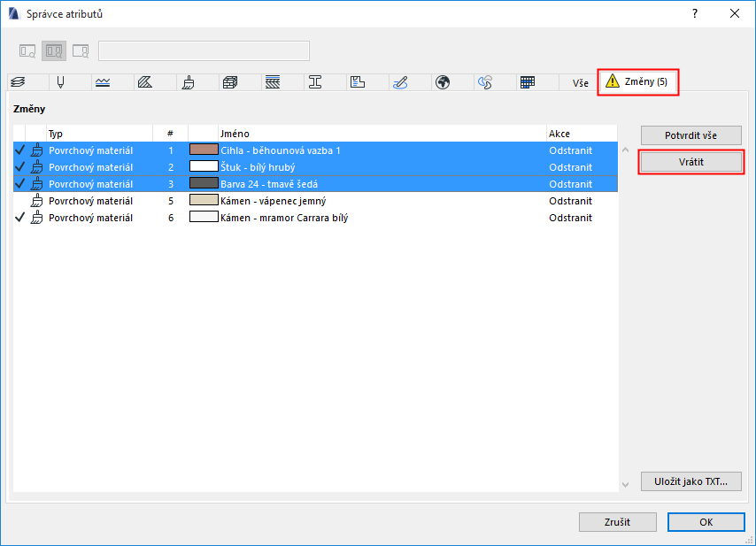The image size is (756, 546).
Task: Click surface icon in row number 6
Action: click(x=36, y=218)
